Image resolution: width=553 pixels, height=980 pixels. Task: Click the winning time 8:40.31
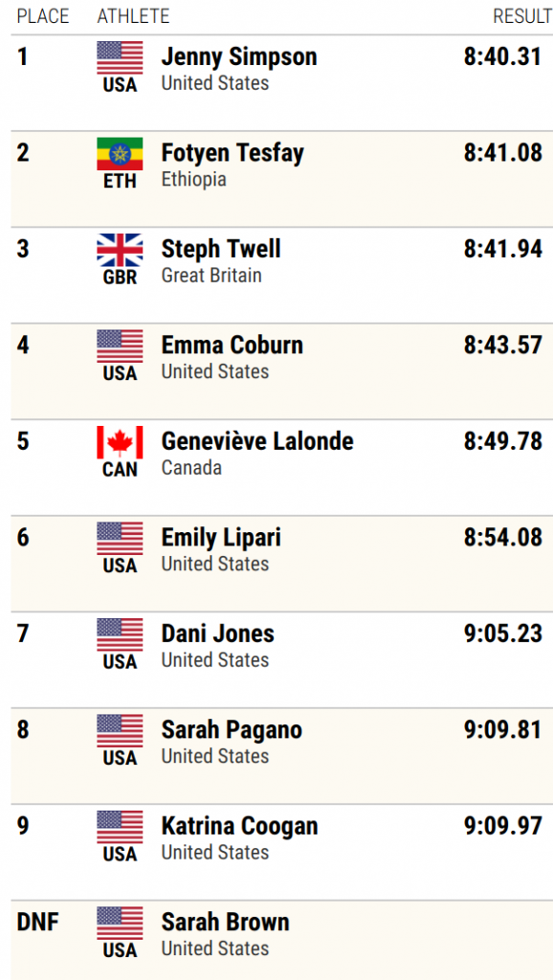click(x=503, y=56)
